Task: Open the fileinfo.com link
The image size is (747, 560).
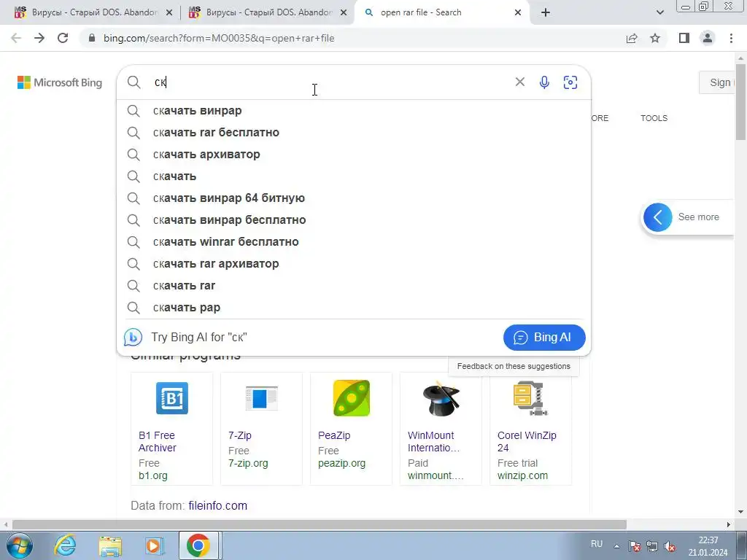Action: pyautogui.click(x=217, y=505)
